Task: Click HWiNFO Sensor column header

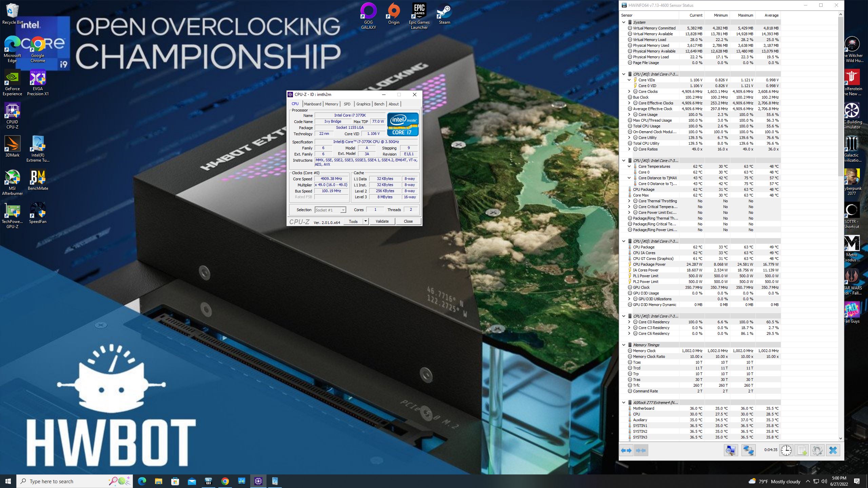Action: click(649, 15)
